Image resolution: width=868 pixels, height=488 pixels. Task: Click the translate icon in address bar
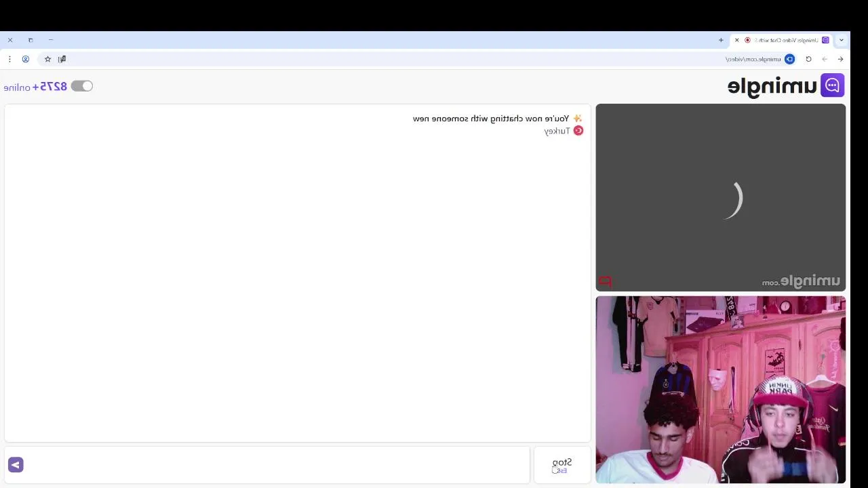62,59
